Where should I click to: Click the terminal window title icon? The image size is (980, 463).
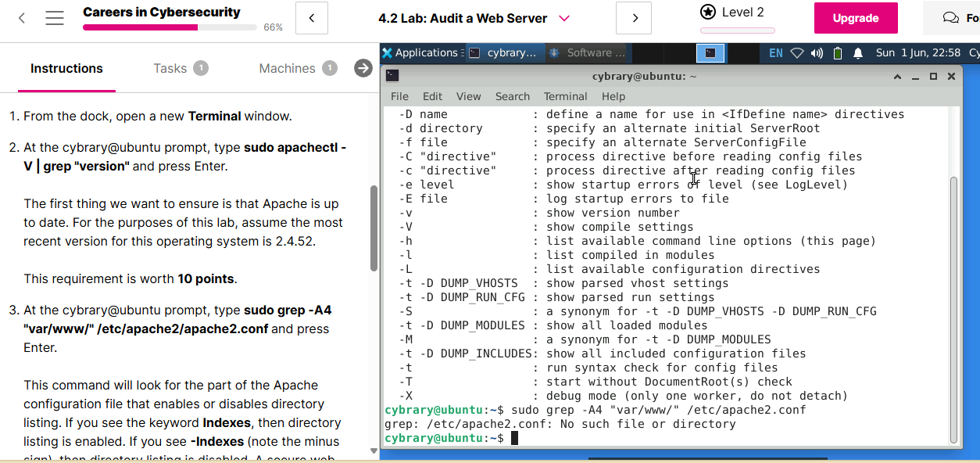pos(392,76)
